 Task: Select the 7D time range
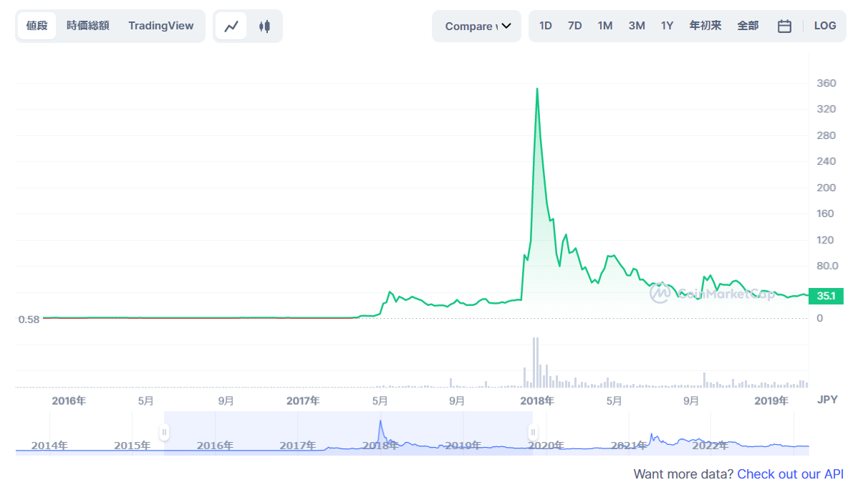[x=575, y=24]
